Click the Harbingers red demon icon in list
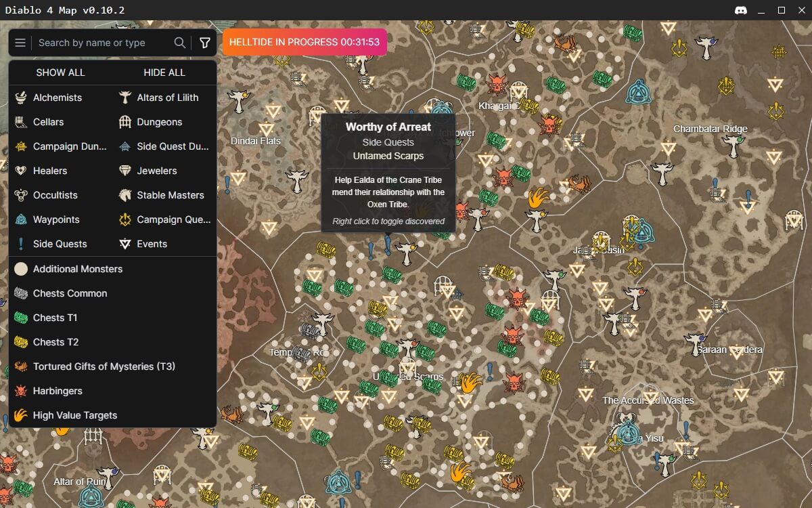The image size is (812, 508). [x=21, y=391]
